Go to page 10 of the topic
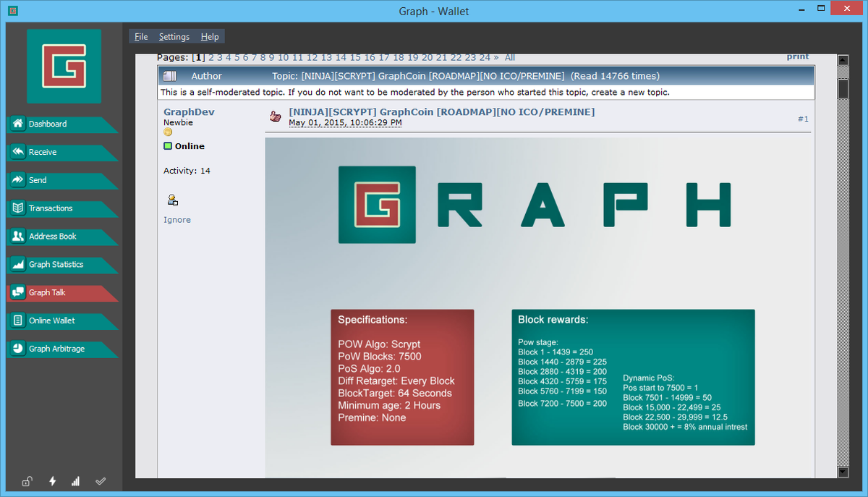 pyautogui.click(x=284, y=57)
